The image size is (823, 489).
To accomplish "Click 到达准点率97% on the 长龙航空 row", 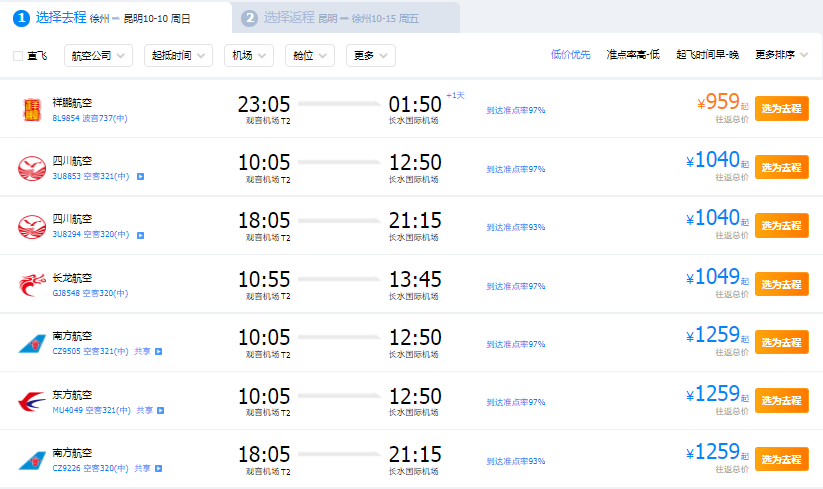I will (516, 286).
